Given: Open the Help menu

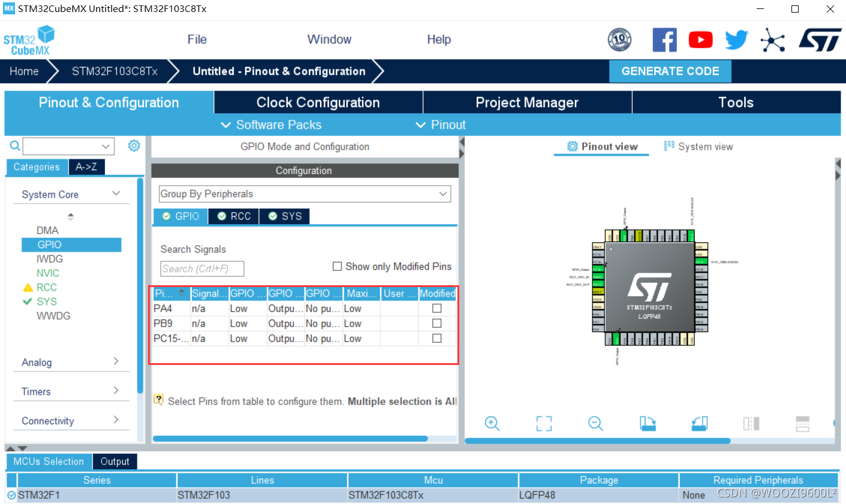Looking at the screenshot, I should tap(439, 40).
